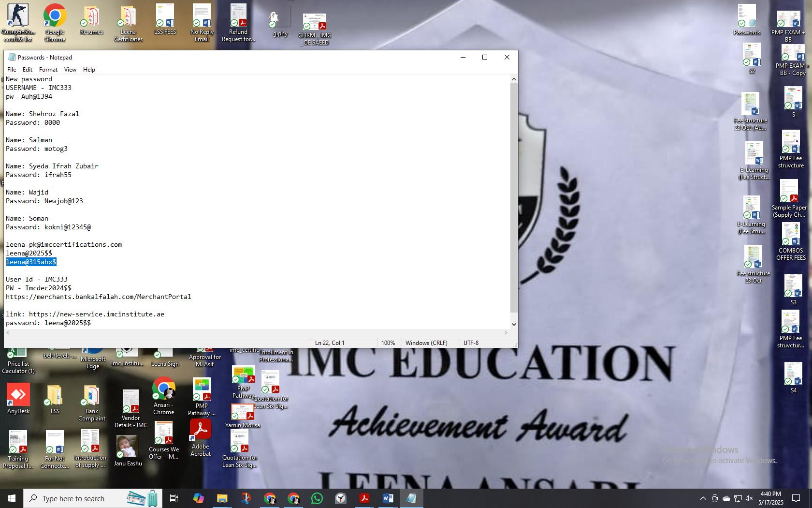Open Refund Request PDF icon
The width and height of the screenshot is (812, 508).
point(238,23)
